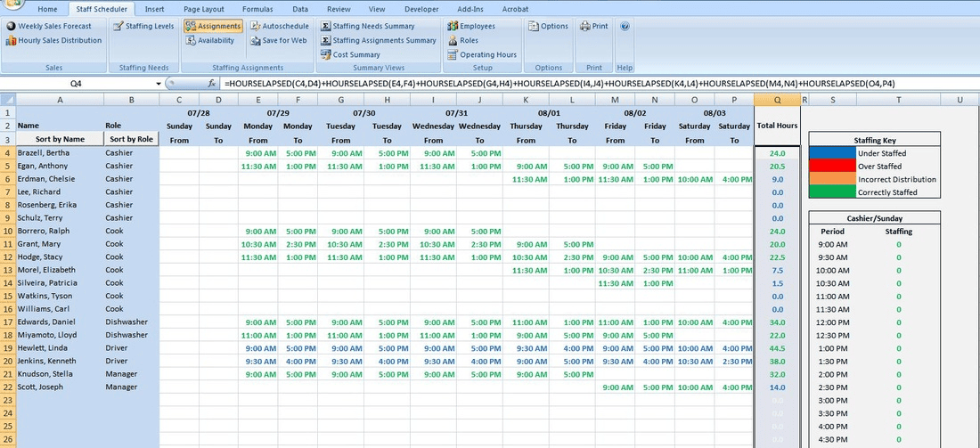
Task: Open Staffing Assignments Summary
Action: point(378,41)
